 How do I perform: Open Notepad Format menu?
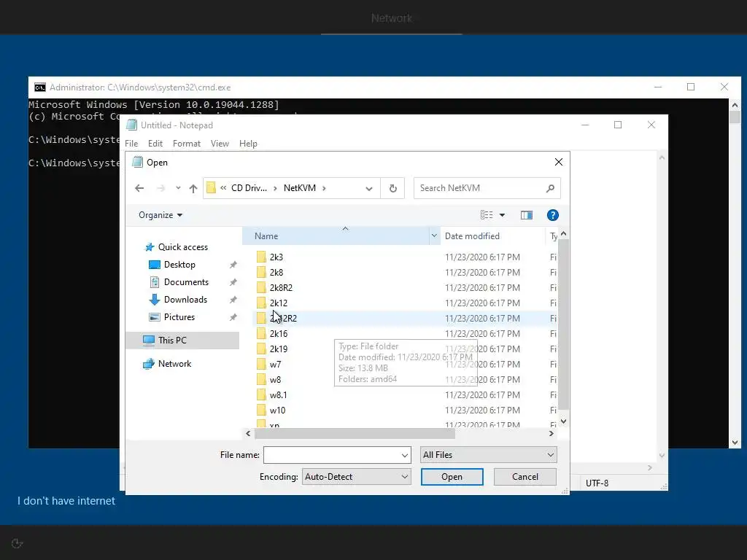click(x=186, y=144)
